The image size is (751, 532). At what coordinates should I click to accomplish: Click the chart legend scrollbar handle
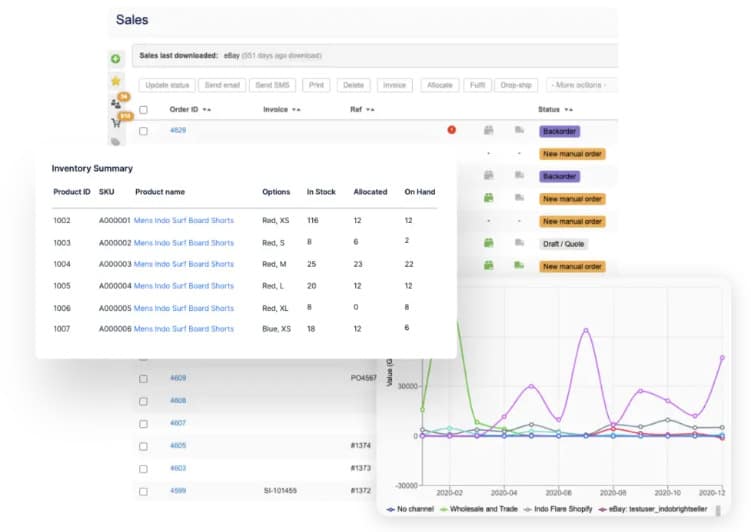click(x=717, y=510)
